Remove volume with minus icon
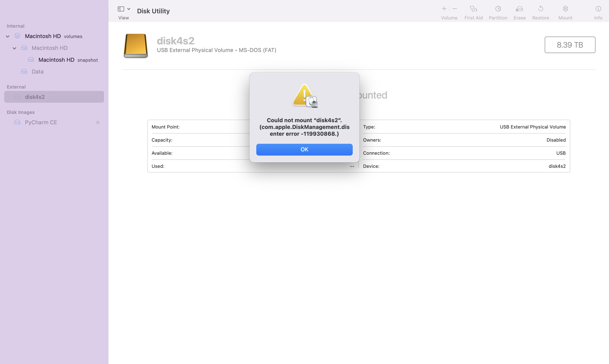Image resolution: width=609 pixels, height=364 pixels. (455, 9)
